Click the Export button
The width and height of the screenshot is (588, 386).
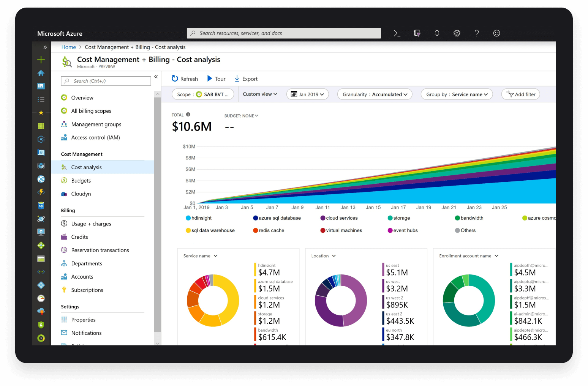click(x=246, y=79)
